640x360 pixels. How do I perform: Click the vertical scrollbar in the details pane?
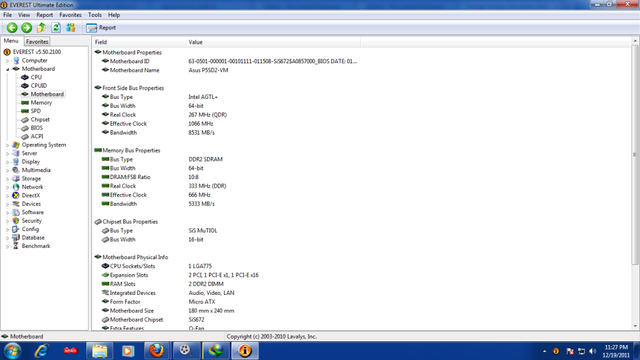click(x=635, y=155)
